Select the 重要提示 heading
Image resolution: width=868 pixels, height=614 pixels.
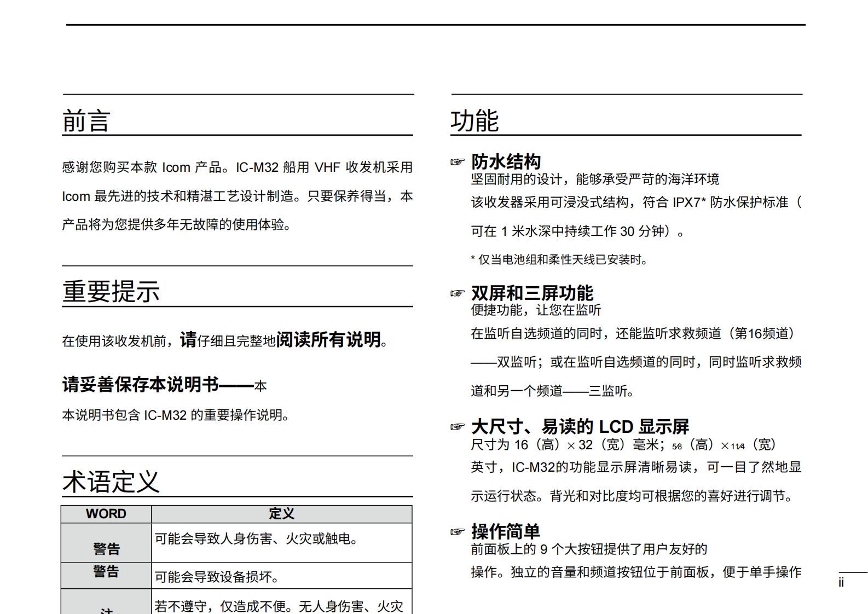pos(111,292)
